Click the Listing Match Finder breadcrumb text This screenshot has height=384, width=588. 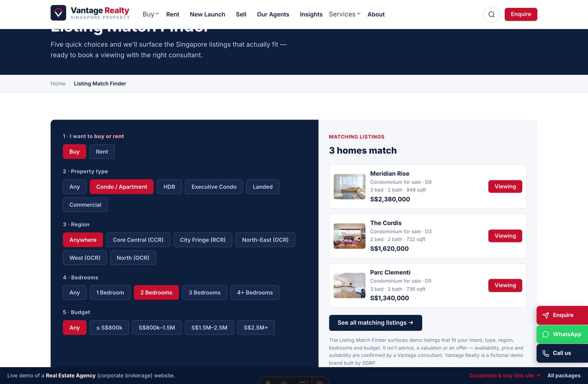[100, 84]
